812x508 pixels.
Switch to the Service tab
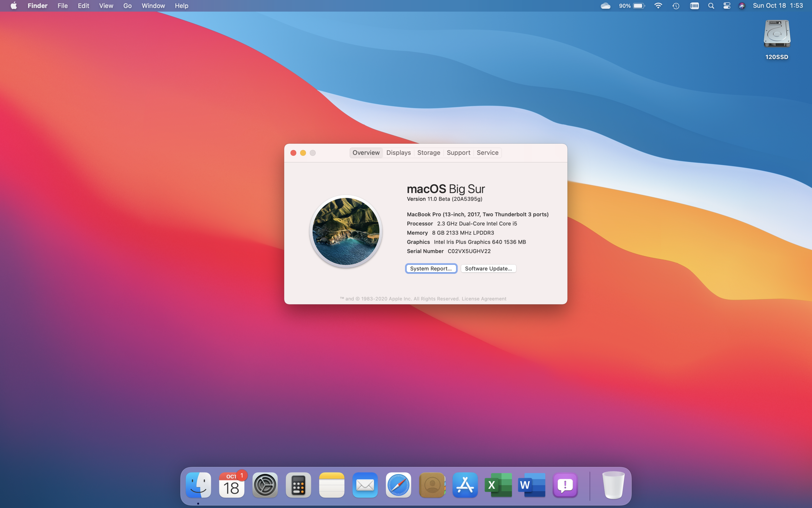click(488, 152)
